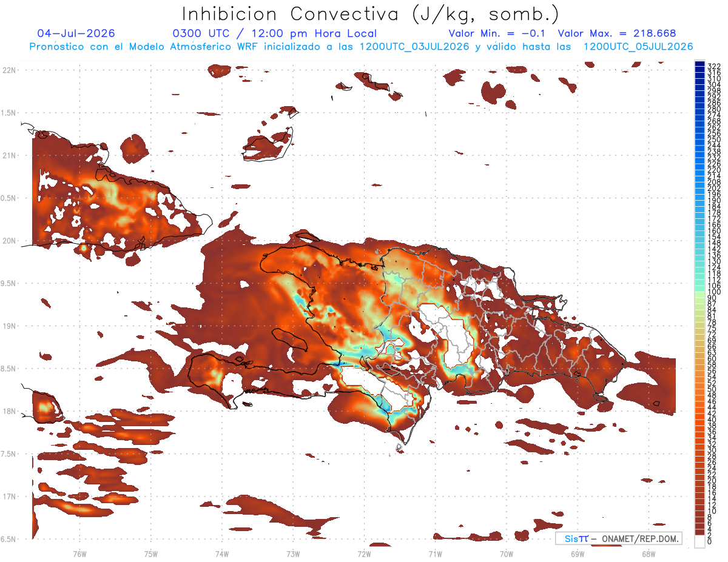Pick the white swatch beside 0 on the scale

(699, 540)
